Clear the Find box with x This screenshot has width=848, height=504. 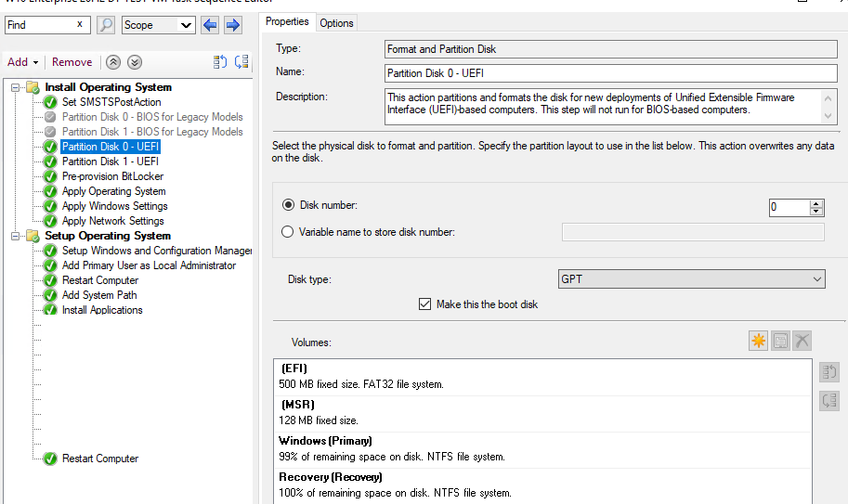pyautogui.click(x=80, y=24)
